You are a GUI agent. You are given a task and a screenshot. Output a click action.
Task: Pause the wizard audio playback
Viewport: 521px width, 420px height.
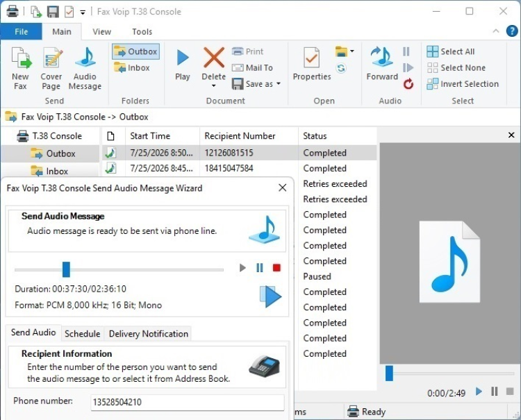coord(260,267)
